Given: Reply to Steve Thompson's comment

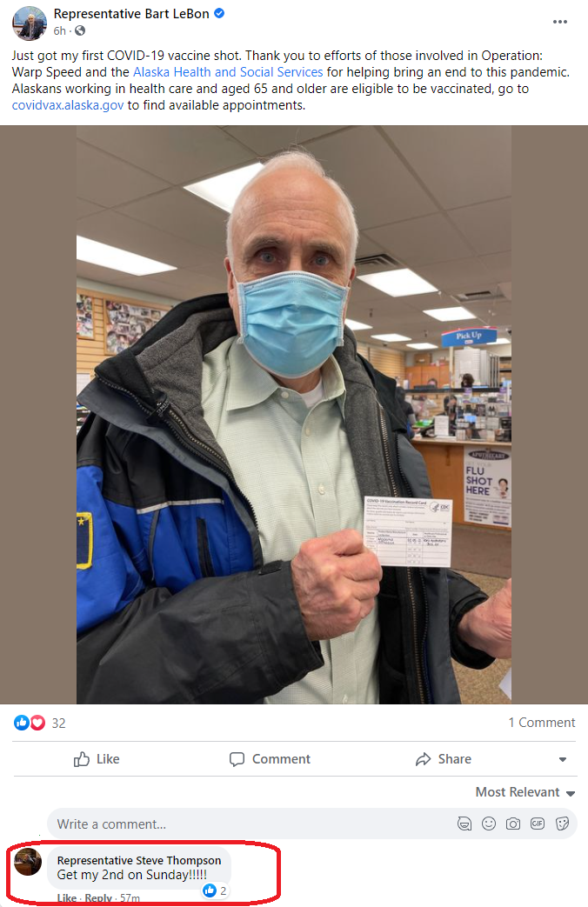Looking at the screenshot, I should (97, 897).
